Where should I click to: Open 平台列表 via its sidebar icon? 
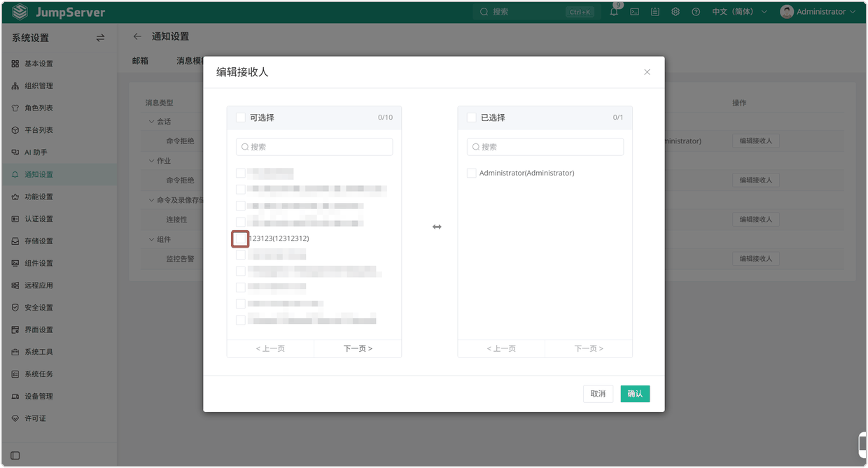(x=15, y=130)
